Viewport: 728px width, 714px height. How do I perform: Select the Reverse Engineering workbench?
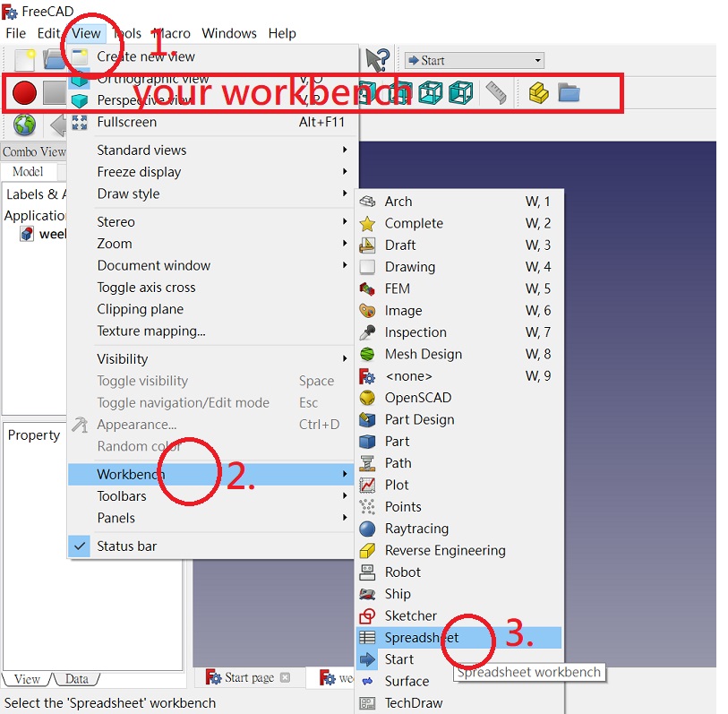tap(459, 550)
